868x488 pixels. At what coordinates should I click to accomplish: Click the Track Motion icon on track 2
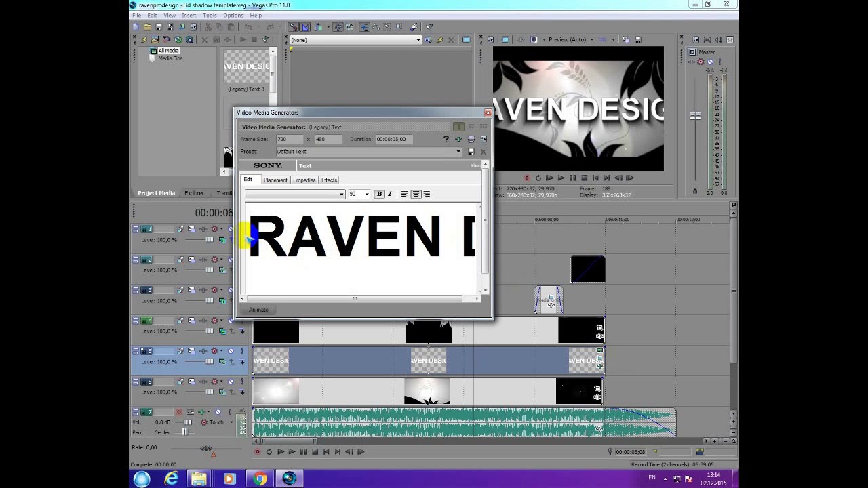point(191,260)
